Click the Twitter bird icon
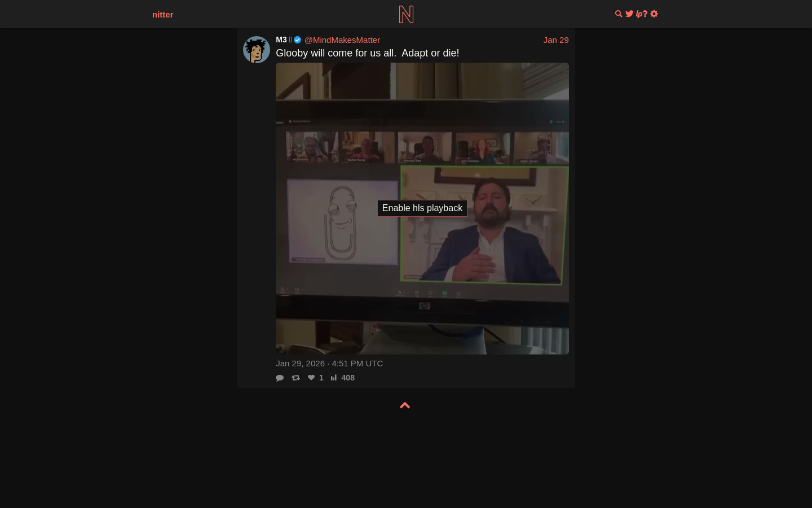This screenshot has height=508, width=812. pos(629,14)
